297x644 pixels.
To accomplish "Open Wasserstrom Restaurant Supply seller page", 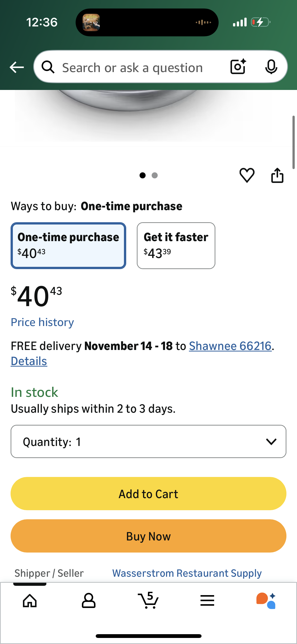I will (187, 573).
